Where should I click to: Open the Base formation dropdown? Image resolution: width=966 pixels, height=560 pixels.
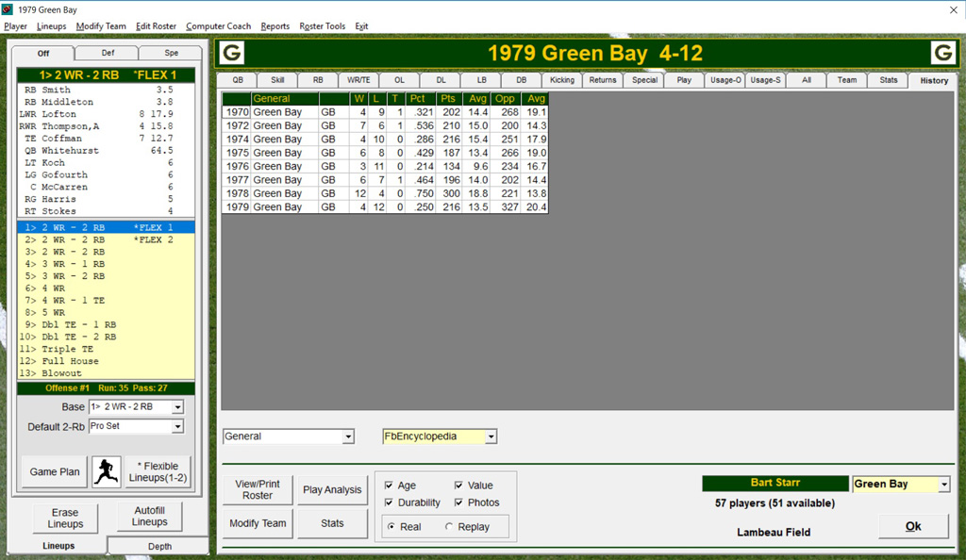pos(177,407)
